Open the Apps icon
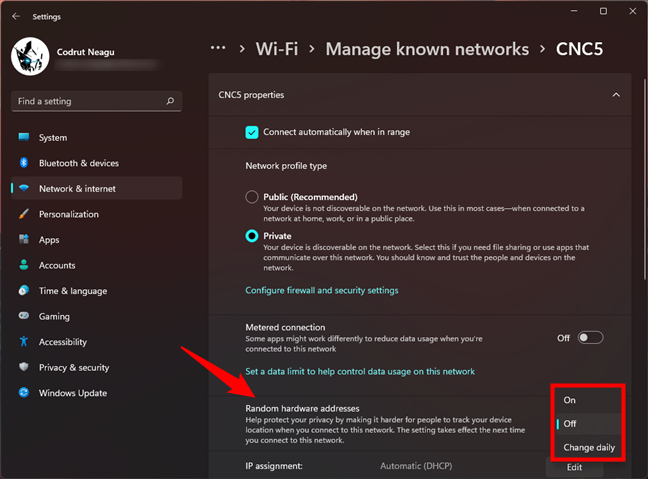The width and height of the screenshot is (648, 479). click(x=23, y=240)
